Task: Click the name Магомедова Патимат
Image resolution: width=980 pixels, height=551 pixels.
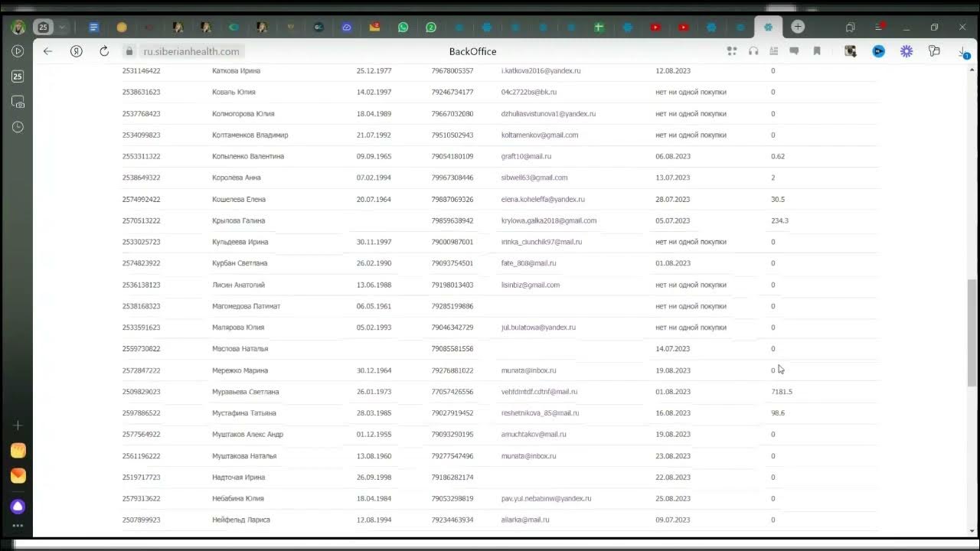Action: [247, 306]
